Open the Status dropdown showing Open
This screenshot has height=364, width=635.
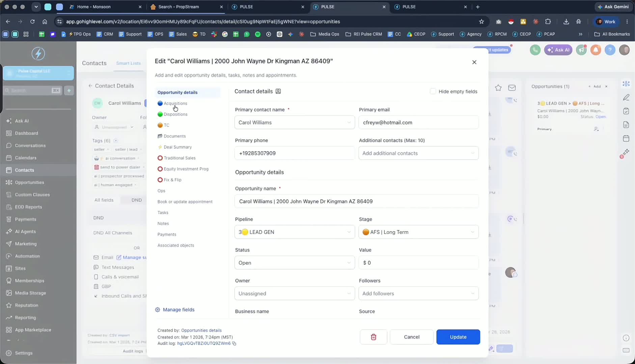[295, 263]
